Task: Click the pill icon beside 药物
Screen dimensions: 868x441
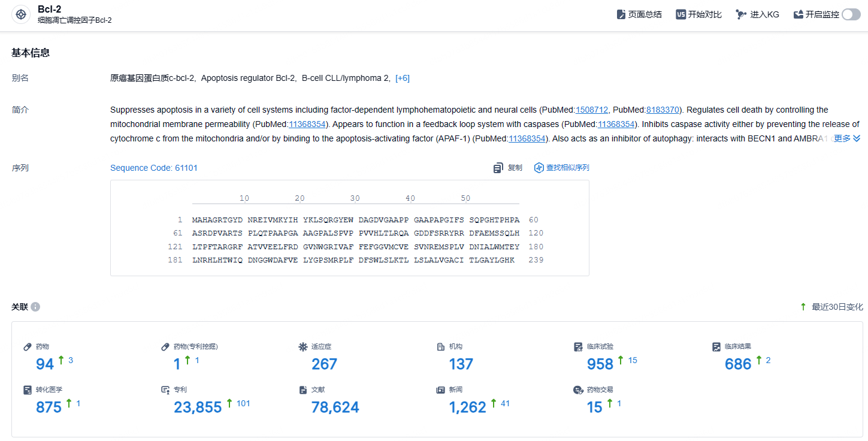Action: (28, 346)
